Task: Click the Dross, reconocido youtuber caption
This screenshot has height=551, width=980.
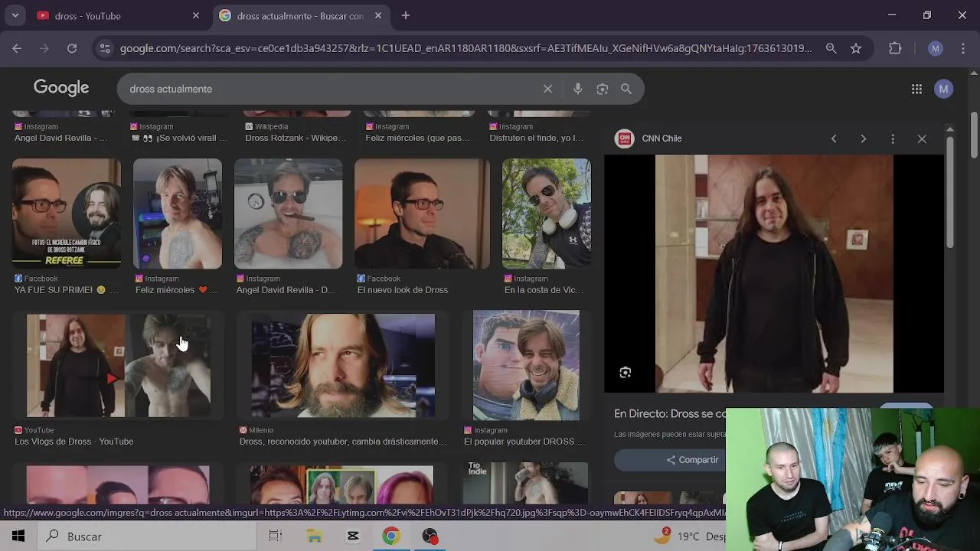Action: [343, 442]
